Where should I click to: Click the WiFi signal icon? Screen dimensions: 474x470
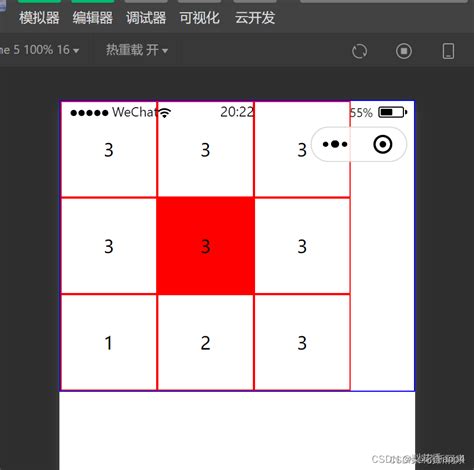165,113
